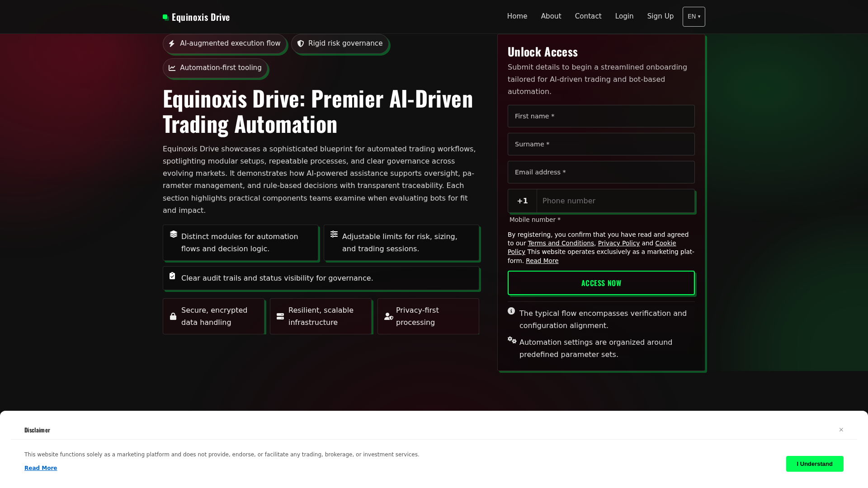Click the shield icon beside Rigid risk governance

pos(301,43)
